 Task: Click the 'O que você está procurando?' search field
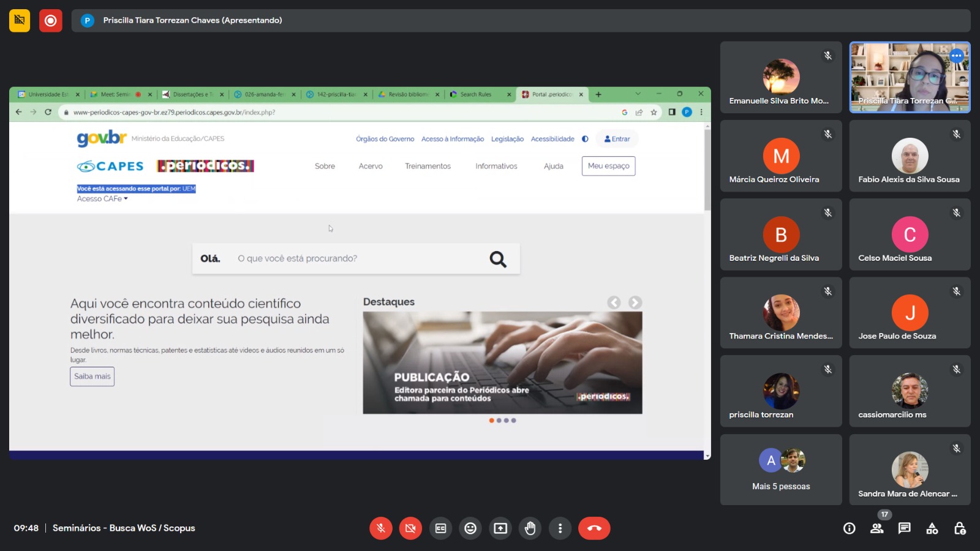point(355,259)
